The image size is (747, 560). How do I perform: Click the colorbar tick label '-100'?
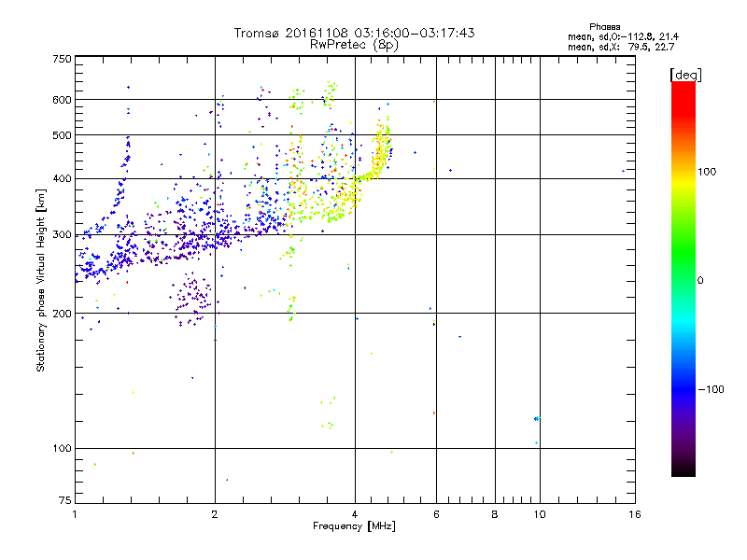[712, 389]
